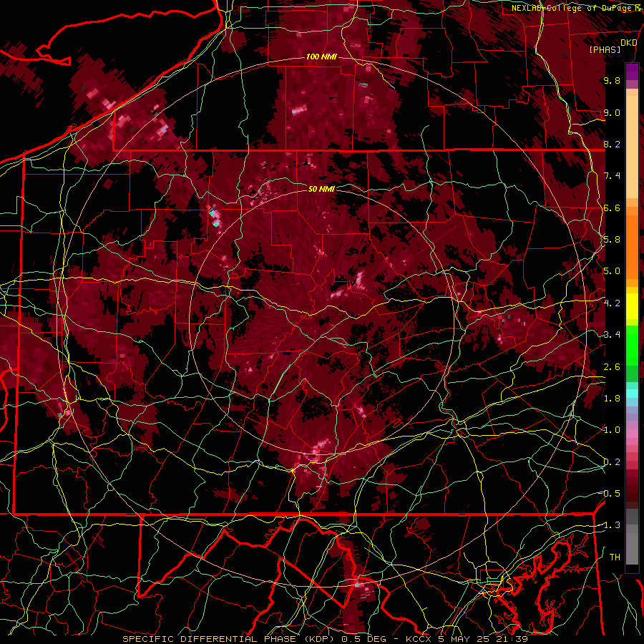Click the 5.8 scale value
Screen dimensions: 644x644
[612, 240]
